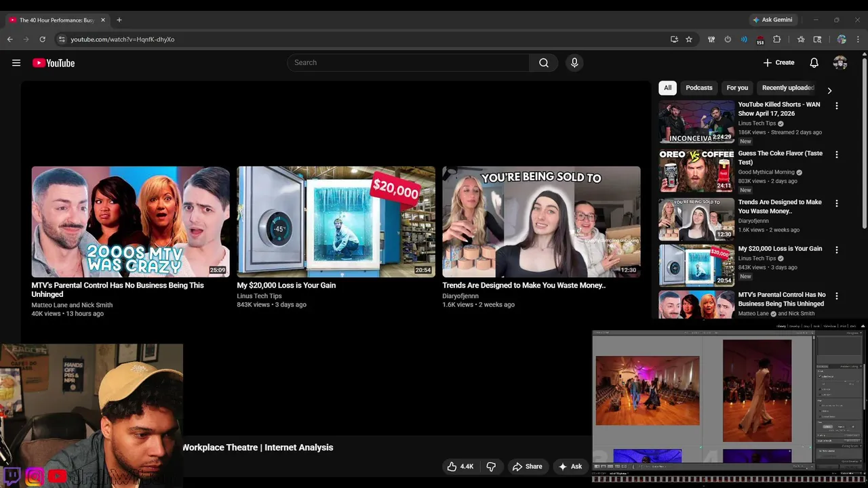Open the blue sound-wave extension icon
868x488 pixels.
point(744,39)
